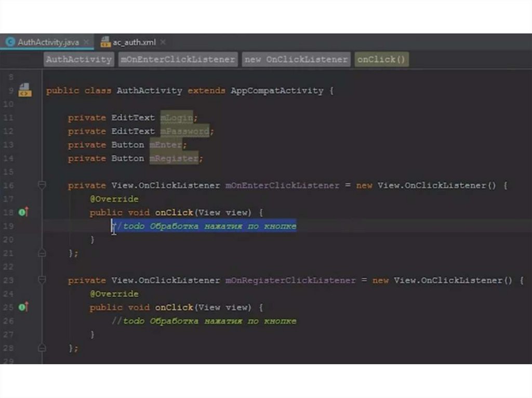This screenshot has height=398, width=532.
Task: Click line number 11 in the gutter
Action: (8, 118)
